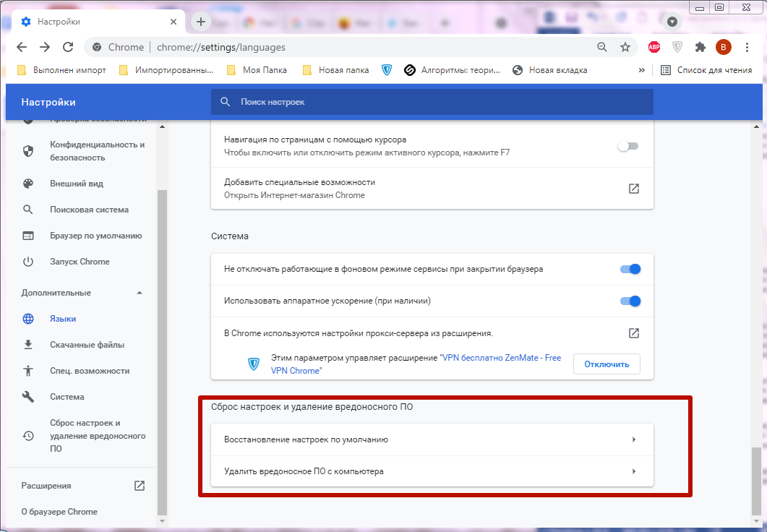The image size is (767, 532).
Task: Open proxy settings external link icon
Action: point(633,333)
